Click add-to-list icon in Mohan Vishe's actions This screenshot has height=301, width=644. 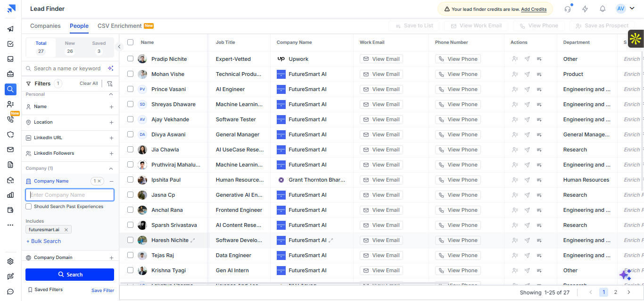point(539,74)
